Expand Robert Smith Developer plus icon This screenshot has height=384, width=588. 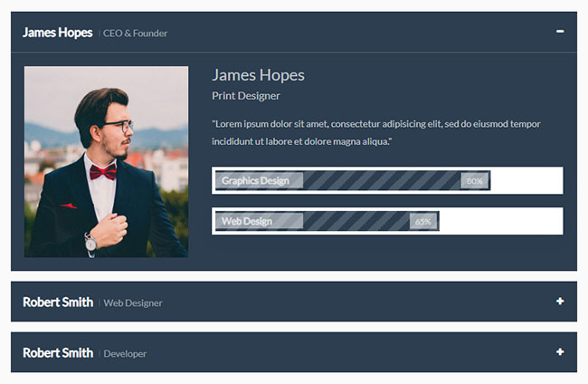pyautogui.click(x=560, y=352)
